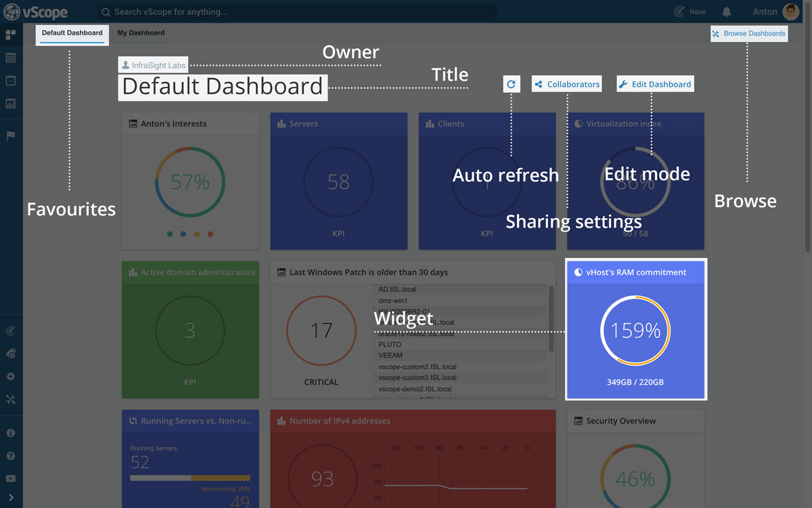The width and height of the screenshot is (812, 508).
Task: Click the Edit Dashboard button
Action: [655, 84]
